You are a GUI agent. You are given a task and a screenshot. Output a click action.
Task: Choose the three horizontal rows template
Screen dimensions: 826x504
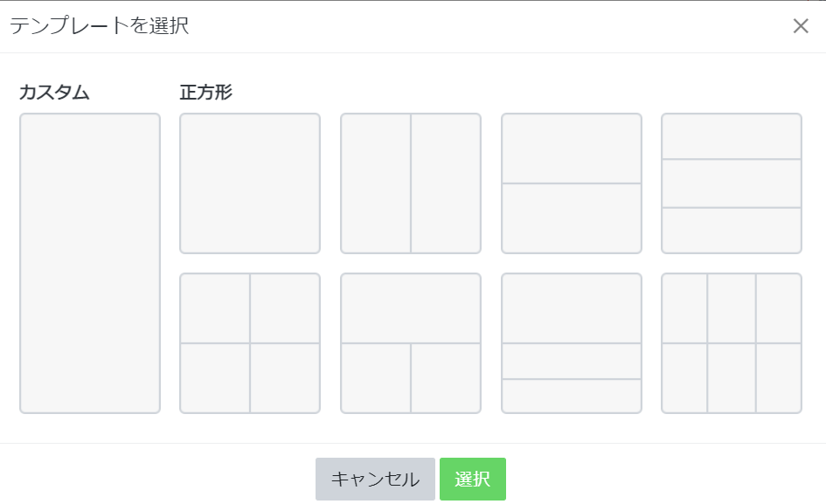tap(732, 183)
